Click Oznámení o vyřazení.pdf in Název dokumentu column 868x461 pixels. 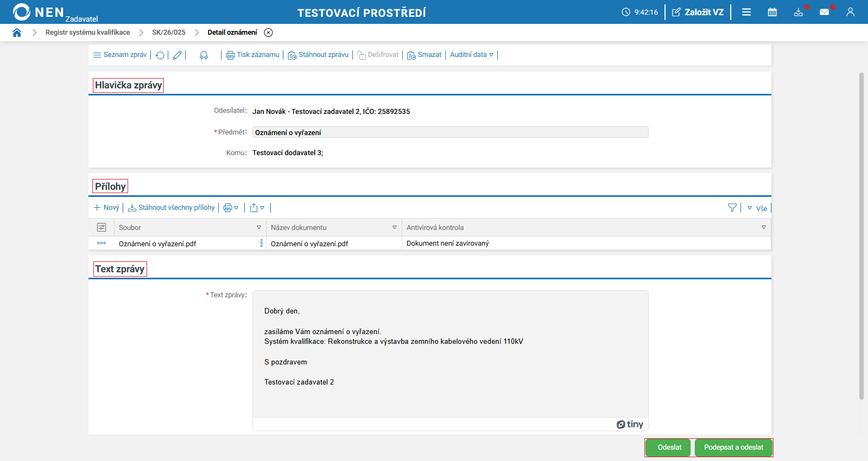pyautogui.click(x=309, y=244)
